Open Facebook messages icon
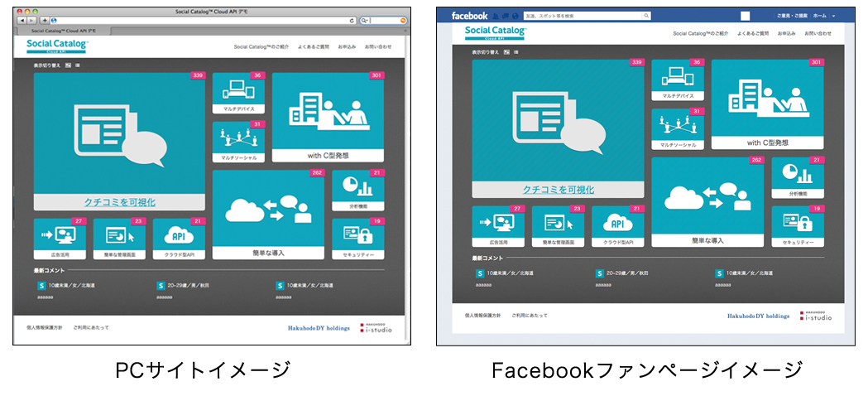 (x=505, y=16)
